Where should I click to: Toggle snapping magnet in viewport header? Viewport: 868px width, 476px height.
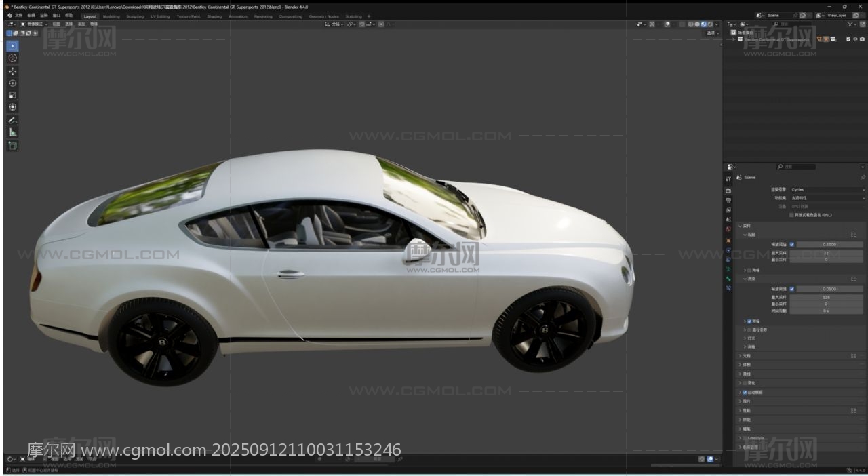(x=361, y=24)
